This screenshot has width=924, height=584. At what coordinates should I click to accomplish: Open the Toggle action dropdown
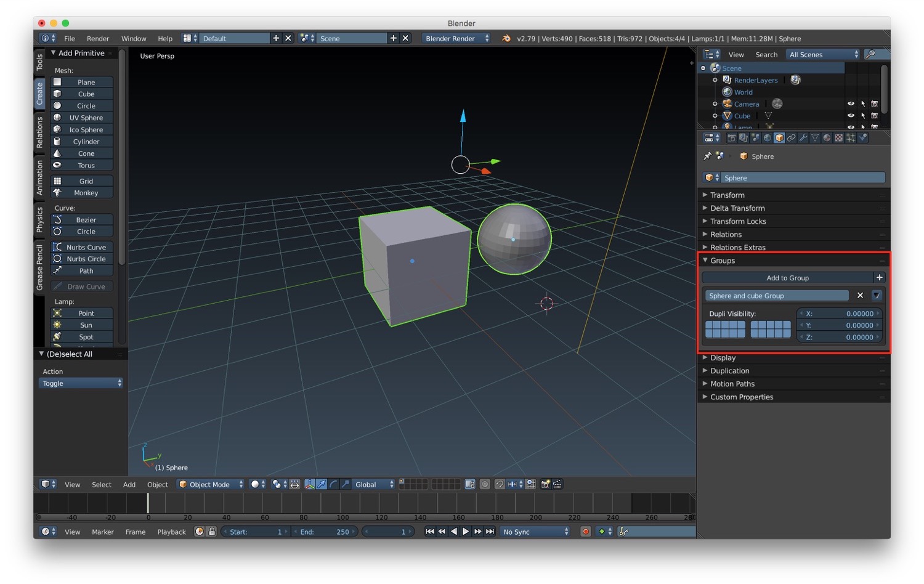click(x=81, y=383)
